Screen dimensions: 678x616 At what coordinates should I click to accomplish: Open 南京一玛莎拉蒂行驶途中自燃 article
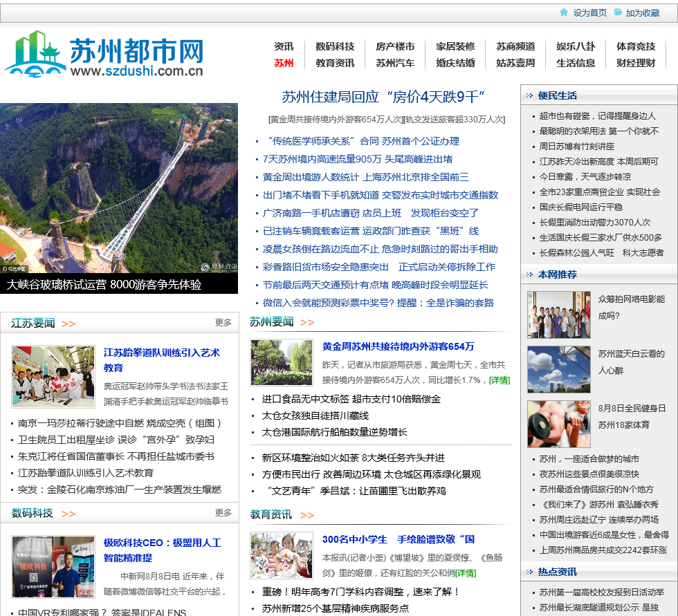point(120,423)
